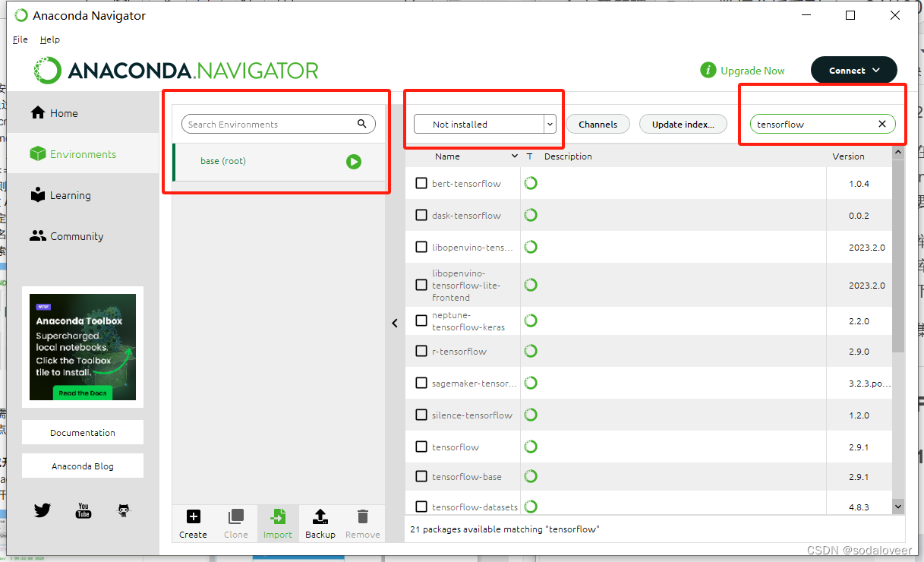The height and width of the screenshot is (562, 924).
Task: Click the search magnifier in Search Environments
Action: pos(362,124)
